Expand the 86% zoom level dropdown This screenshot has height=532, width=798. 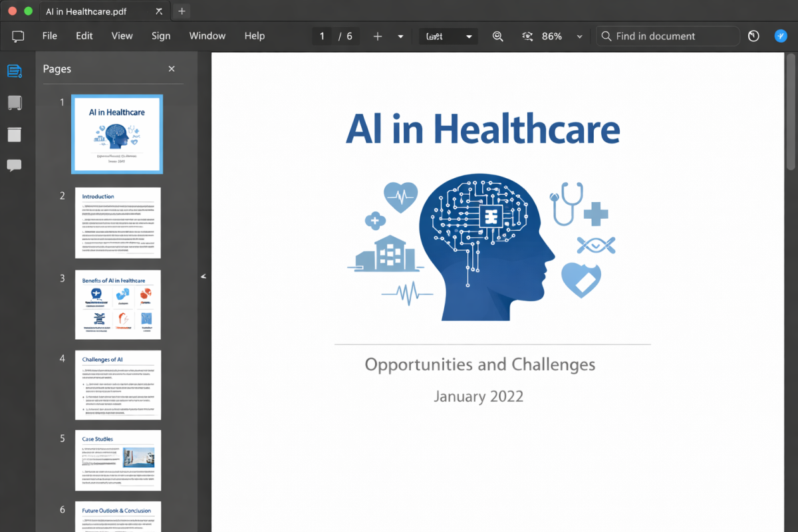(x=579, y=37)
